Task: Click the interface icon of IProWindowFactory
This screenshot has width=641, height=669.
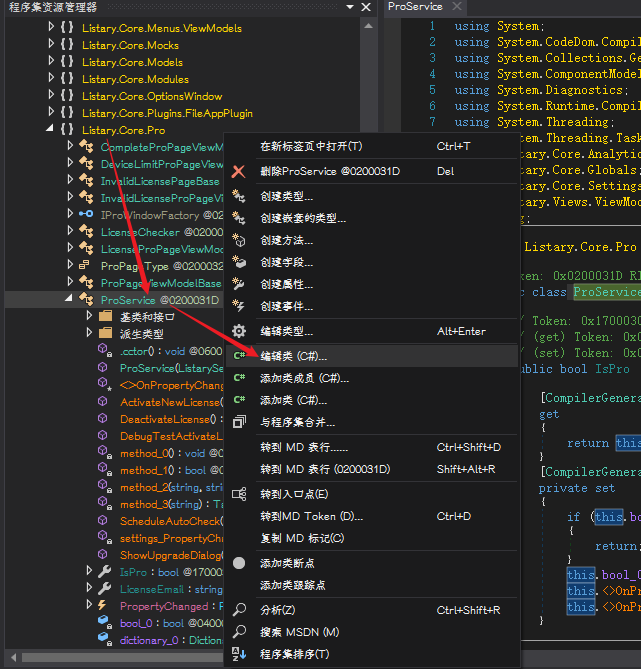Action: [86, 215]
